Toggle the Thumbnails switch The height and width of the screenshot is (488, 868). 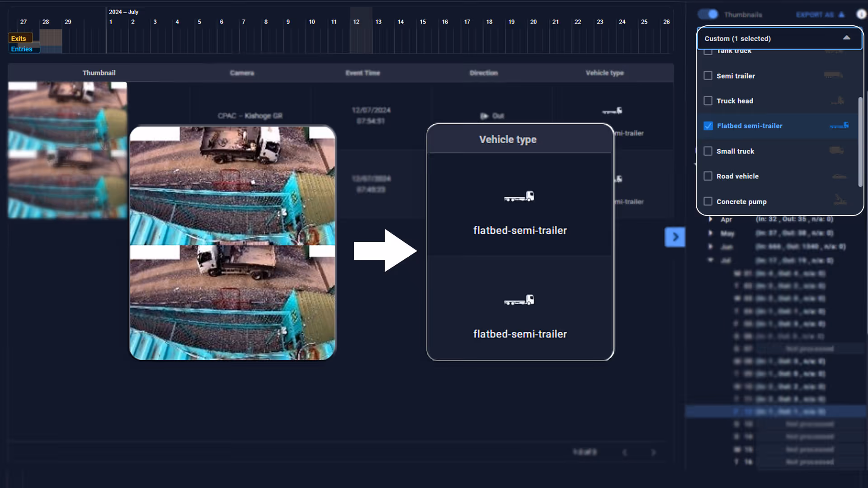708,14
